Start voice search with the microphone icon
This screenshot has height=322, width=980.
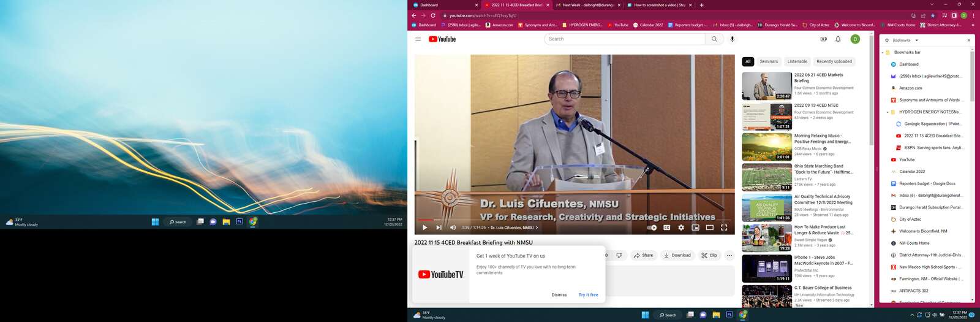[x=732, y=39]
